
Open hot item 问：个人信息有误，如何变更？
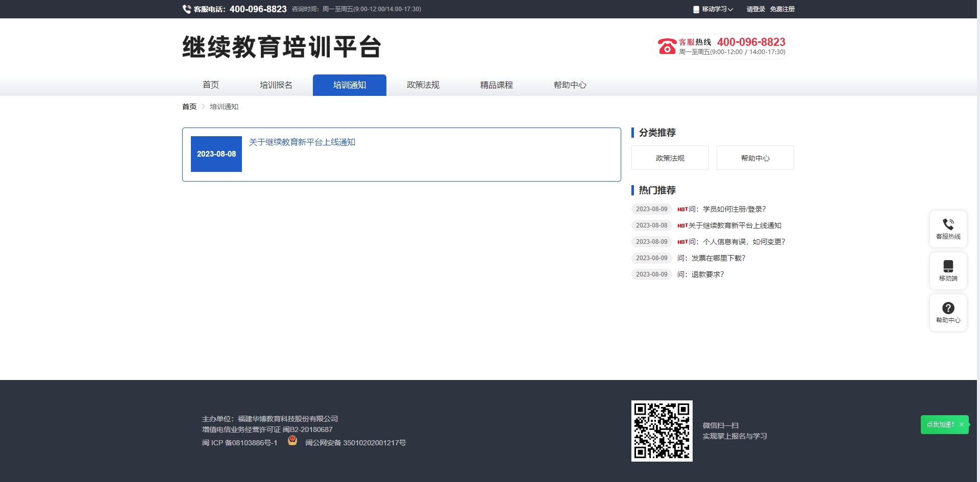pos(737,242)
